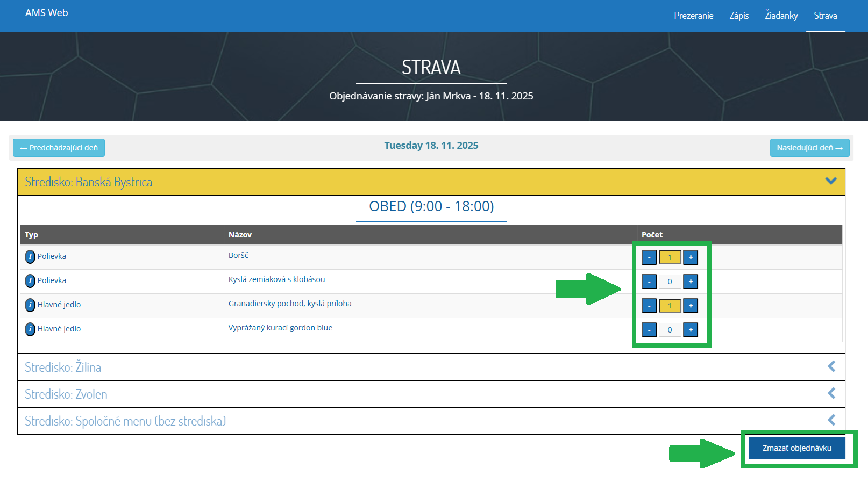Add one Kyslá zemiaková s klobásou
The width and height of the screenshot is (868, 483).
[x=691, y=282]
